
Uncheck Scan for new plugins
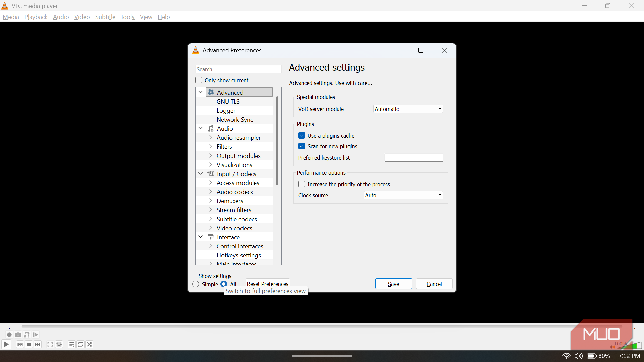coord(302,146)
